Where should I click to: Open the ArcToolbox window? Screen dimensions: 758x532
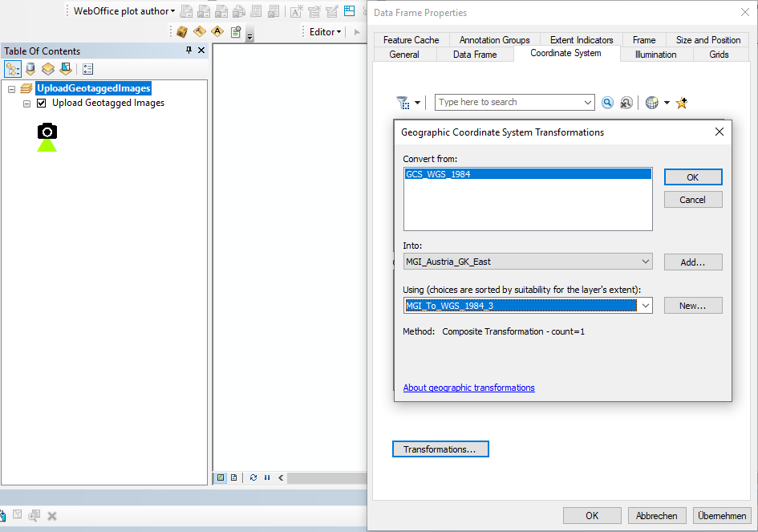point(181,31)
